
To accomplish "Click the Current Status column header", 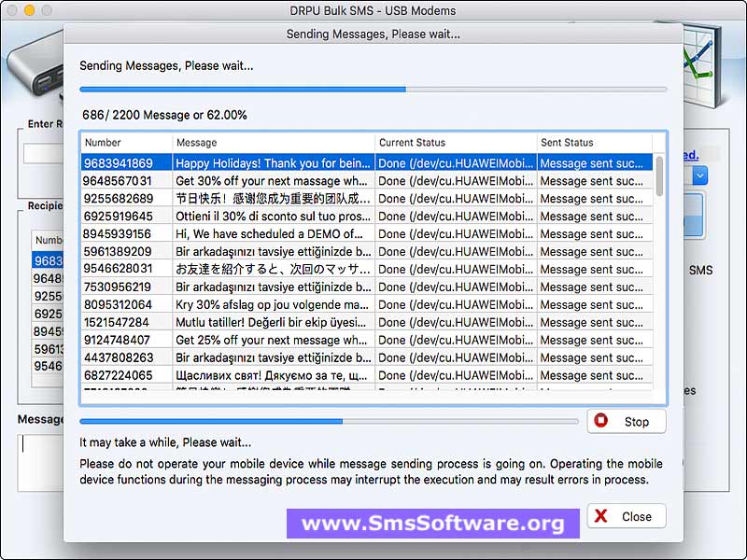I will pyautogui.click(x=456, y=142).
